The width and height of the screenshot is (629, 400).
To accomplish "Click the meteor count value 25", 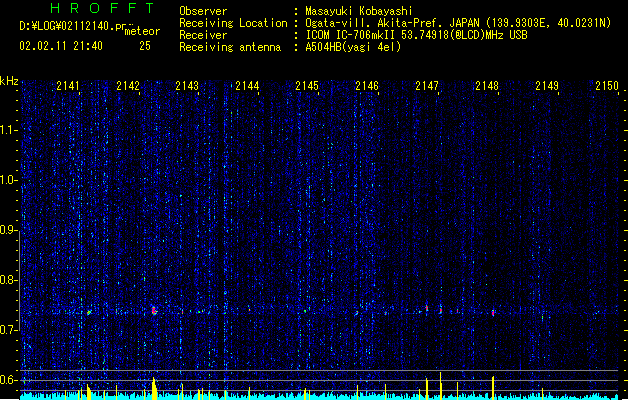I will [x=145, y=46].
